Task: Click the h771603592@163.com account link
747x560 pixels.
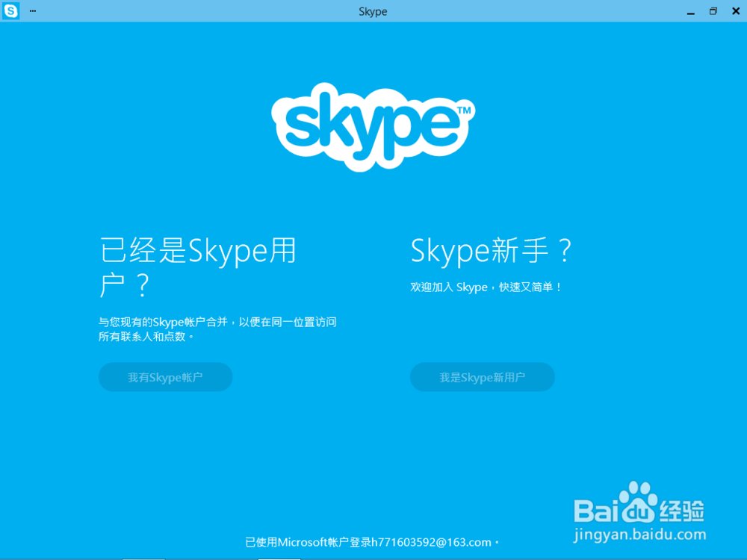Action: pyautogui.click(x=430, y=543)
